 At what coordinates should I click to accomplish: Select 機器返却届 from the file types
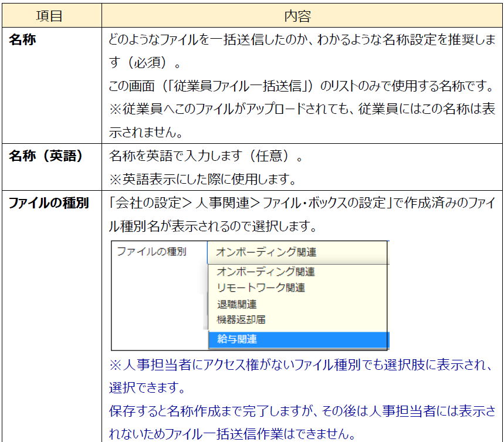242,320
